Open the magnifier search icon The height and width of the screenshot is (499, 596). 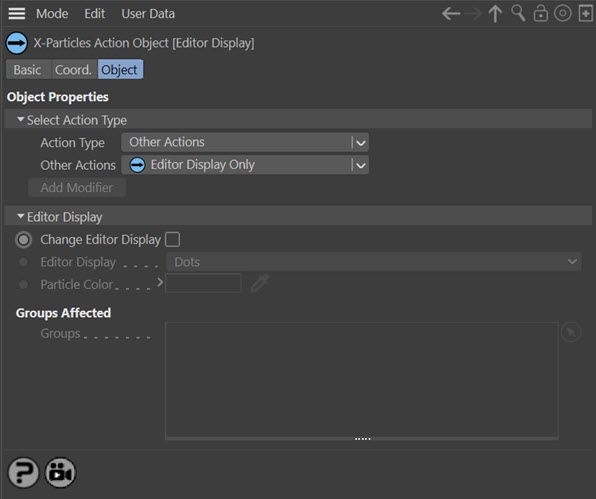click(x=518, y=13)
